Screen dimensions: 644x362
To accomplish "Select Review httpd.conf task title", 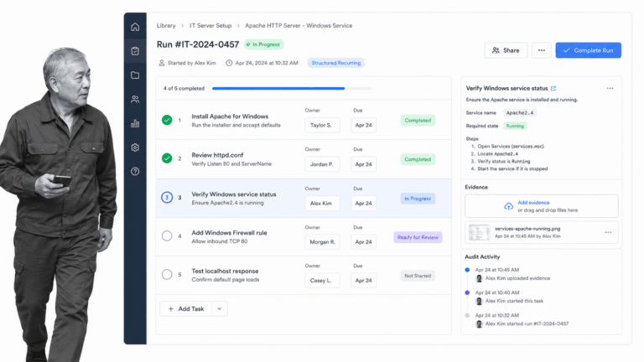I will (x=217, y=155).
